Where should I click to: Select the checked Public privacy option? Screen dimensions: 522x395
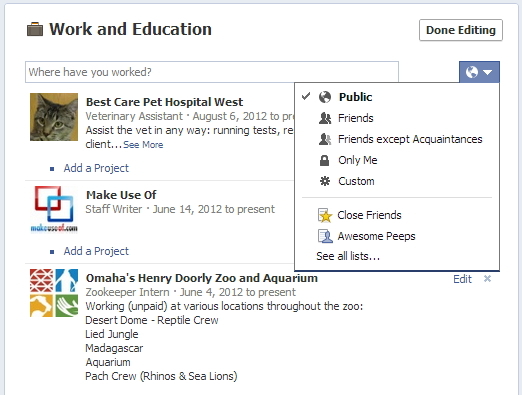tap(397, 97)
